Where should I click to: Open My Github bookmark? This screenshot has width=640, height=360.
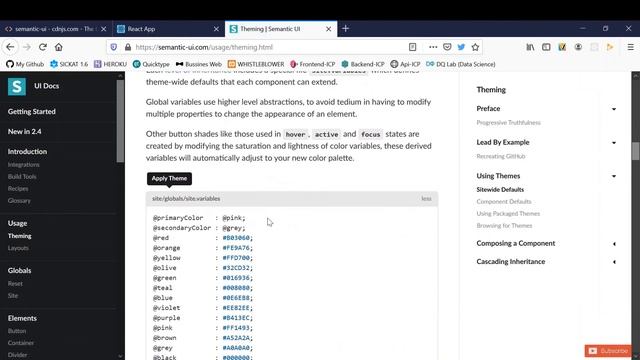tap(25, 64)
